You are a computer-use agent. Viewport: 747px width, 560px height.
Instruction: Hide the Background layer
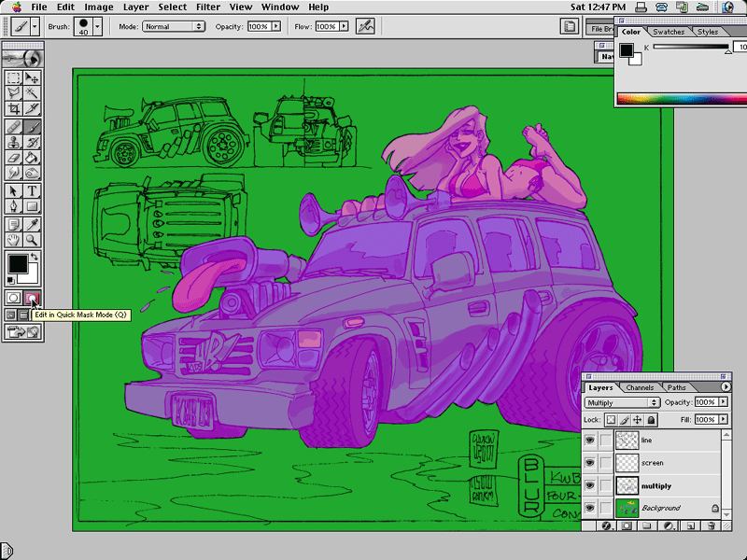[x=590, y=508]
